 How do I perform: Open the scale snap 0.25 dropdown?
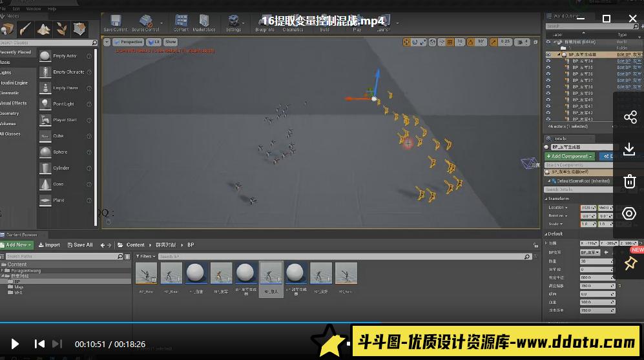click(505, 42)
